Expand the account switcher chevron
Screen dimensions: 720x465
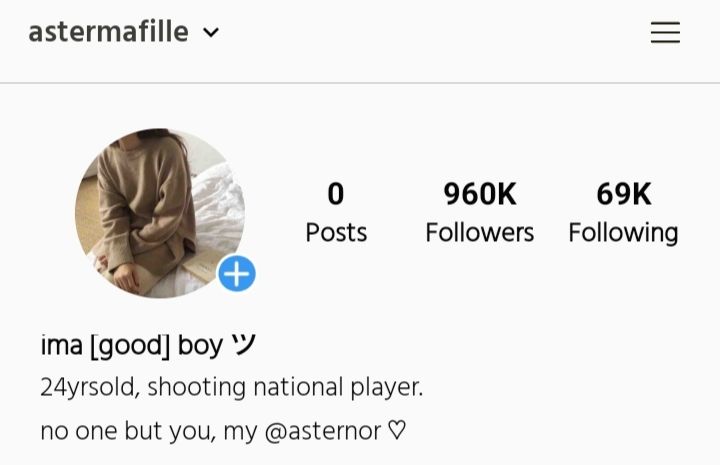[211, 33]
